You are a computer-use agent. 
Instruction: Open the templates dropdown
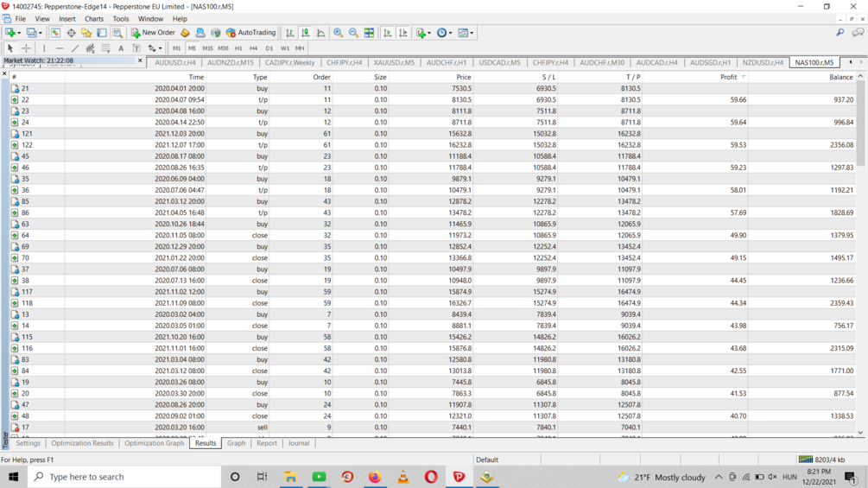tap(466, 33)
